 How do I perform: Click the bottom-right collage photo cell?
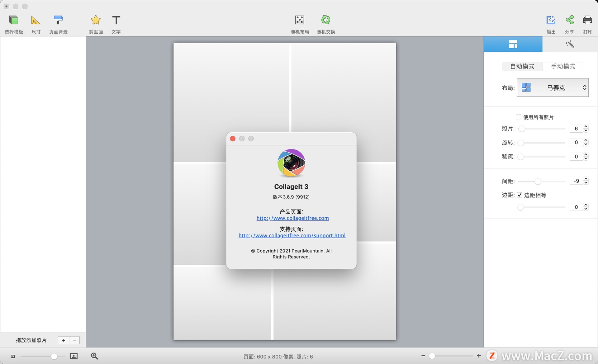pyautogui.click(x=335, y=305)
